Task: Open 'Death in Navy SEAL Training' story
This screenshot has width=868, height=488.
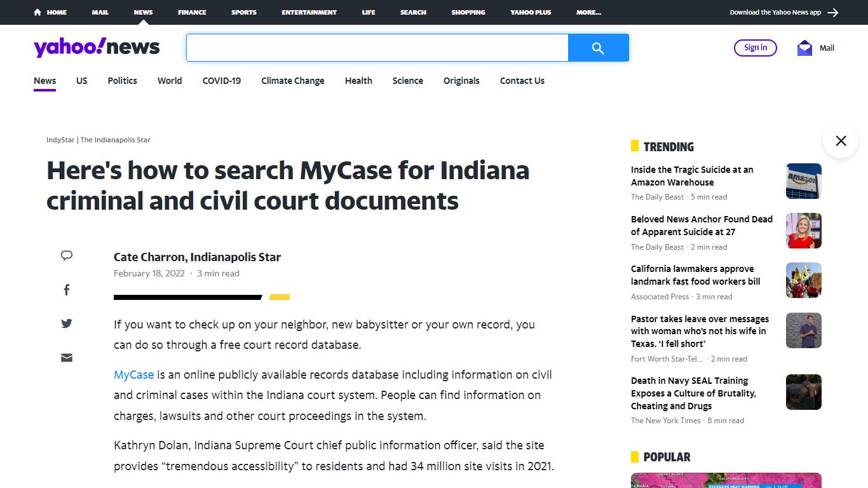Action: pyautogui.click(x=693, y=393)
